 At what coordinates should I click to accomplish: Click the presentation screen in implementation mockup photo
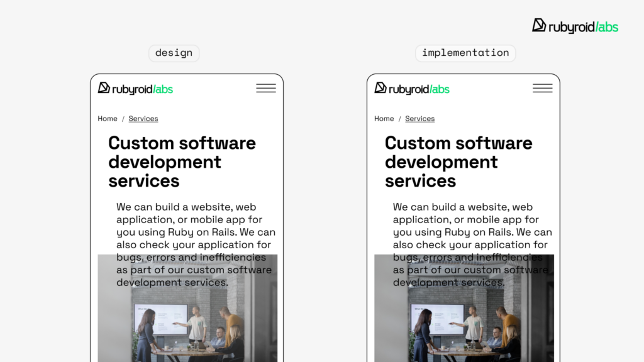(x=436, y=319)
